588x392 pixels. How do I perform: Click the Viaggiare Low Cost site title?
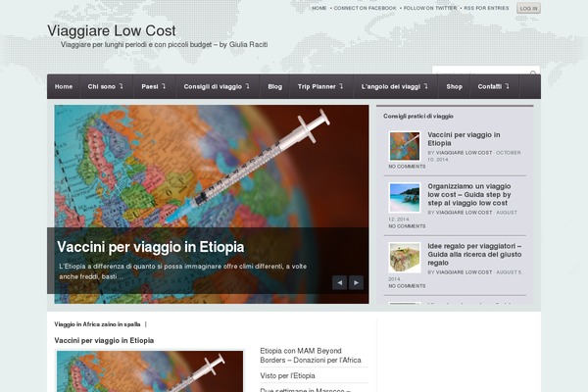coord(112,30)
